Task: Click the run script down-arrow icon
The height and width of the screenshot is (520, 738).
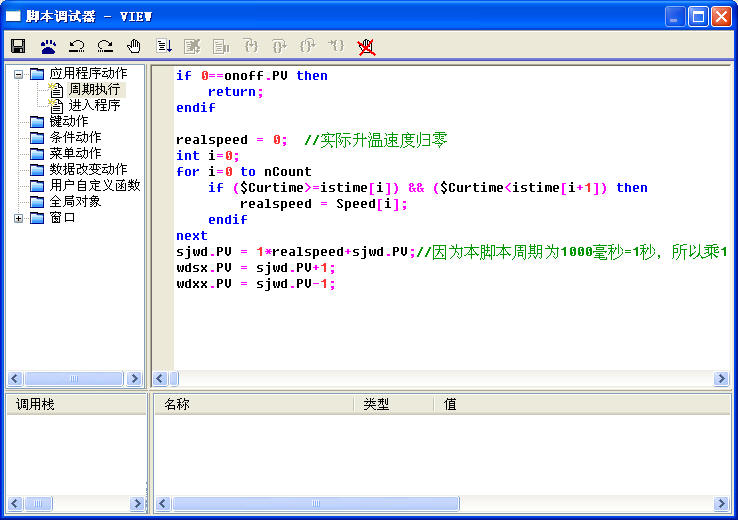Action: [x=164, y=46]
